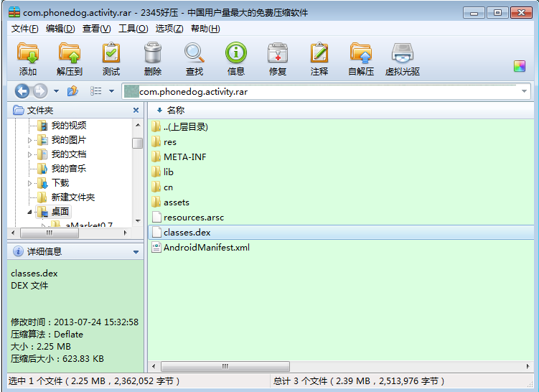Open the 工具(O) menu
Viewport: 539px width, 392px height.
(x=133, y=29)
